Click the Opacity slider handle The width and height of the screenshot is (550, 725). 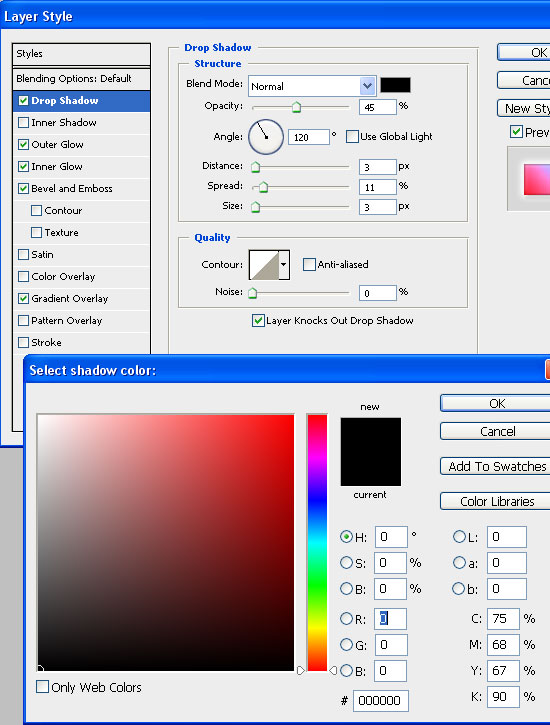coord(296,108)
